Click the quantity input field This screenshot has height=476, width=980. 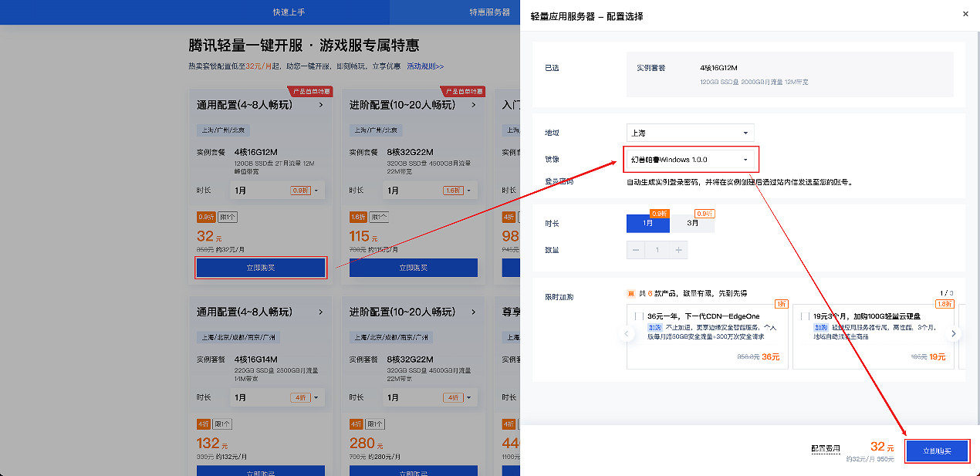[657, 250]
